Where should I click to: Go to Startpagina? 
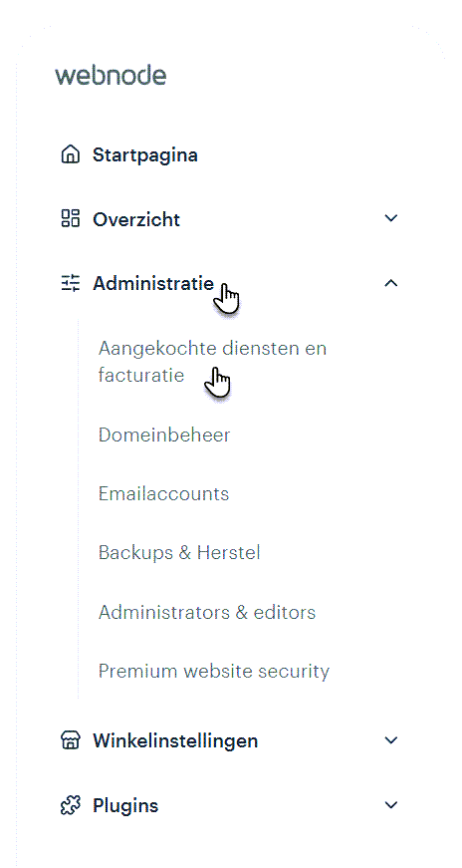pos(145,155)
